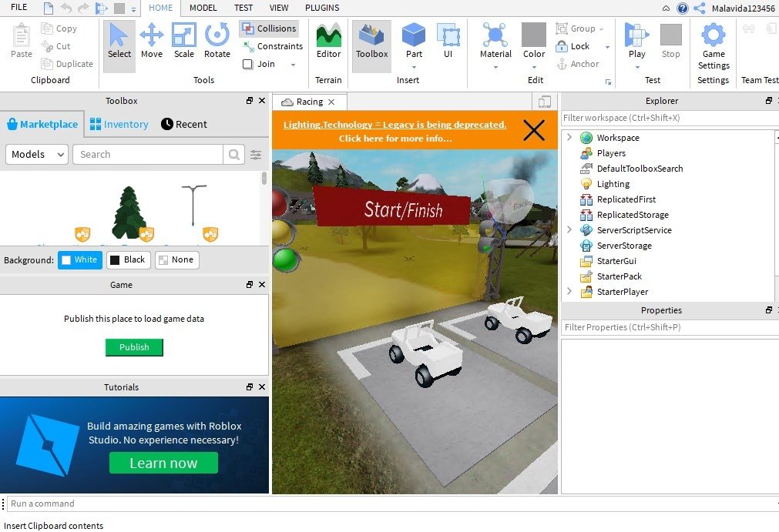Click the Paste clipboard icon
Screen dimensions: 779x532
click(22, 42)
